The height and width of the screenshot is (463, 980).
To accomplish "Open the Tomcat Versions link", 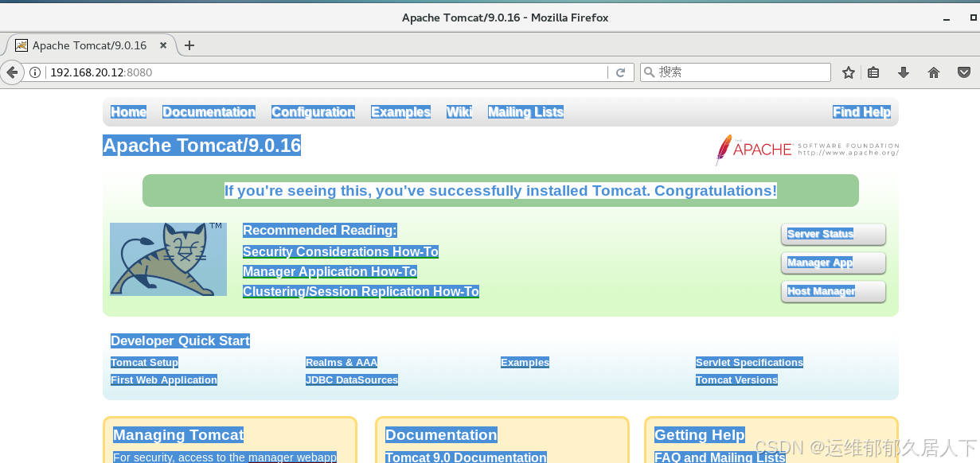I will click(736, 380).
